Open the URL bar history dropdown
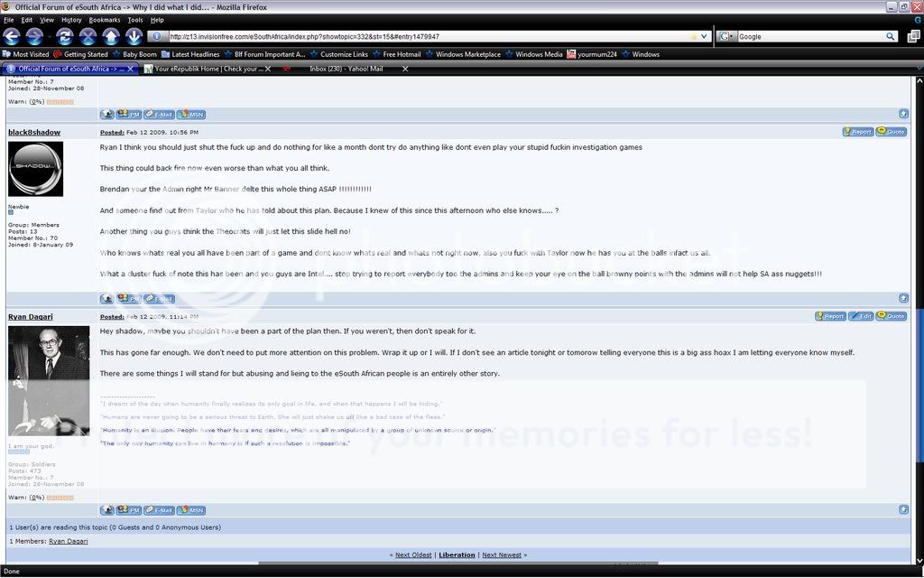 [x=705, y=37]
